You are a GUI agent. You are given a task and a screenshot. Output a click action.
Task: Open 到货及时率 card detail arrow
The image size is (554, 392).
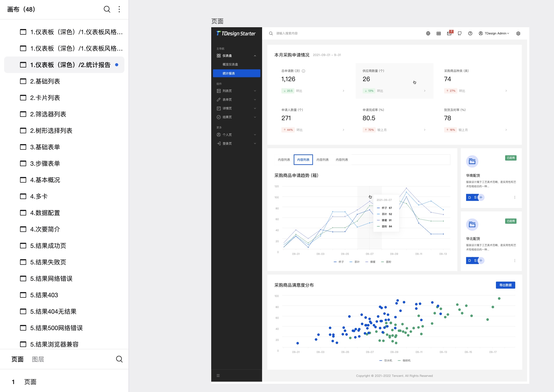tap(506, 130)
